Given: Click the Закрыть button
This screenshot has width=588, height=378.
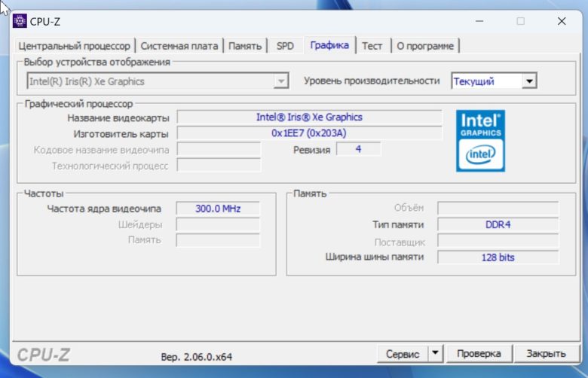Looking at the screenshot, I should [x=546, y=354].
